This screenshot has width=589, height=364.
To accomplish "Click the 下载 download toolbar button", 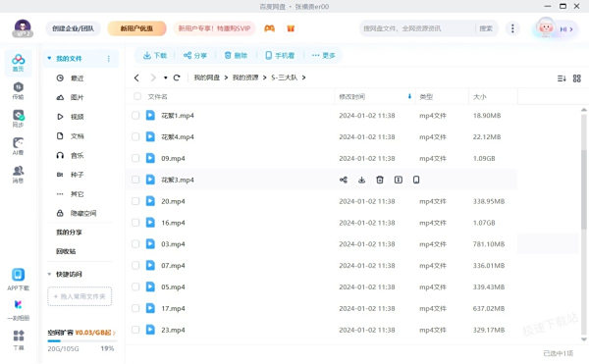I will click(155, 56).
